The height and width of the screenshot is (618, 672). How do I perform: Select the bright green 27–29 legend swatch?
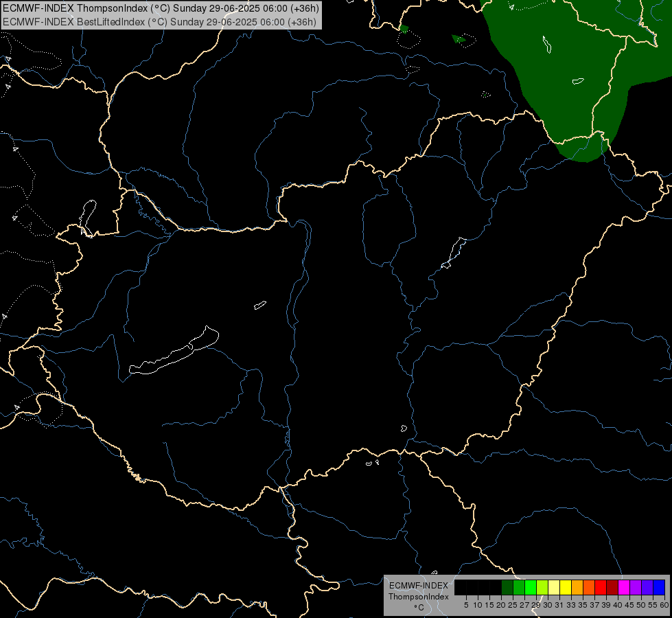[531, 587]
